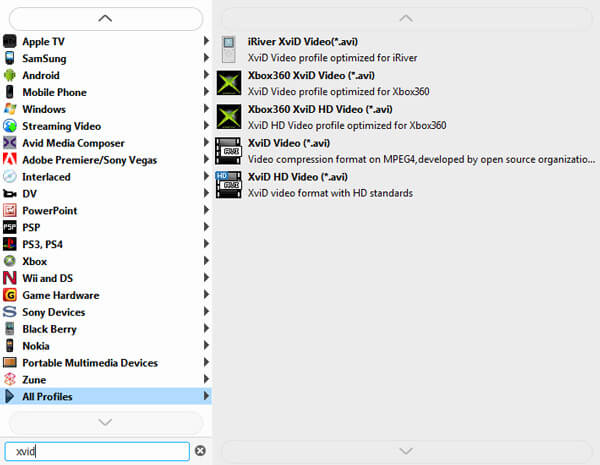
Task: Click the PSP category icon
Action: 10,227
